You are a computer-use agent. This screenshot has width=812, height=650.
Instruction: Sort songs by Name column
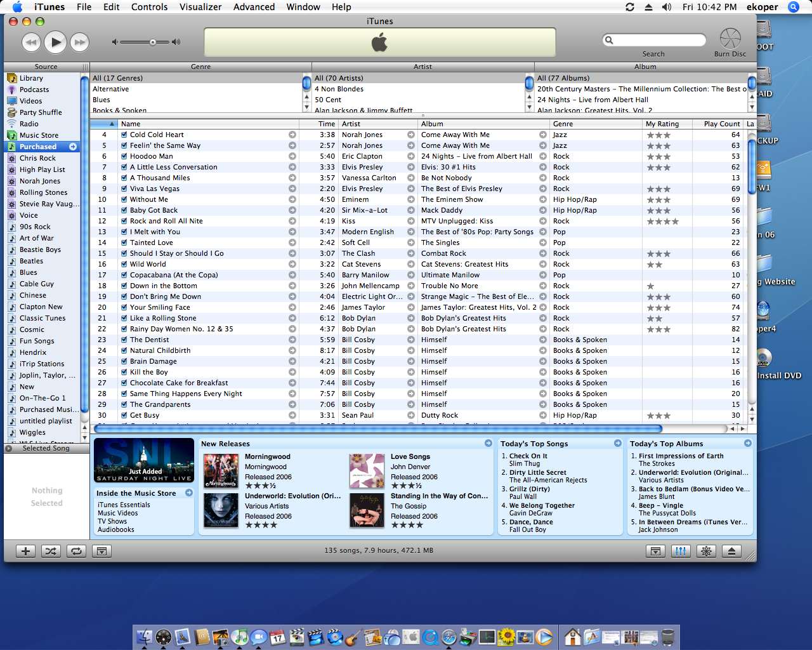[x=208, y=124]
